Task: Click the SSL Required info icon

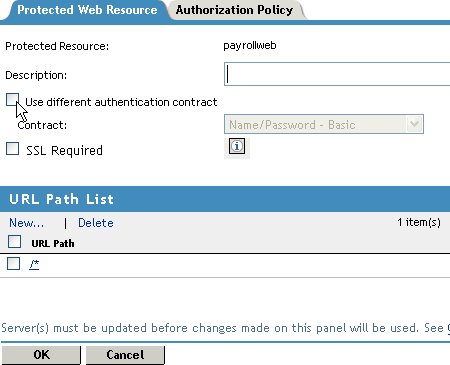Action: coord(237,146)
